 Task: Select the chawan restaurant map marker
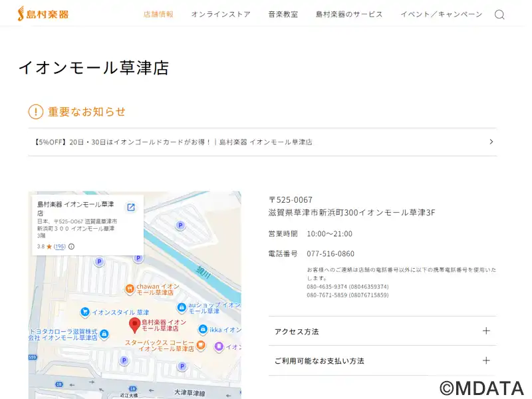pos(130,289)
